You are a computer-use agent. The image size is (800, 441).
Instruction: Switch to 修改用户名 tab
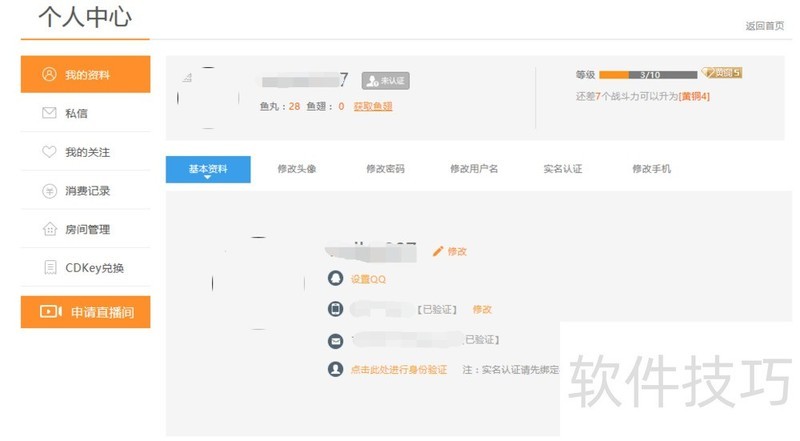[474, 169]
